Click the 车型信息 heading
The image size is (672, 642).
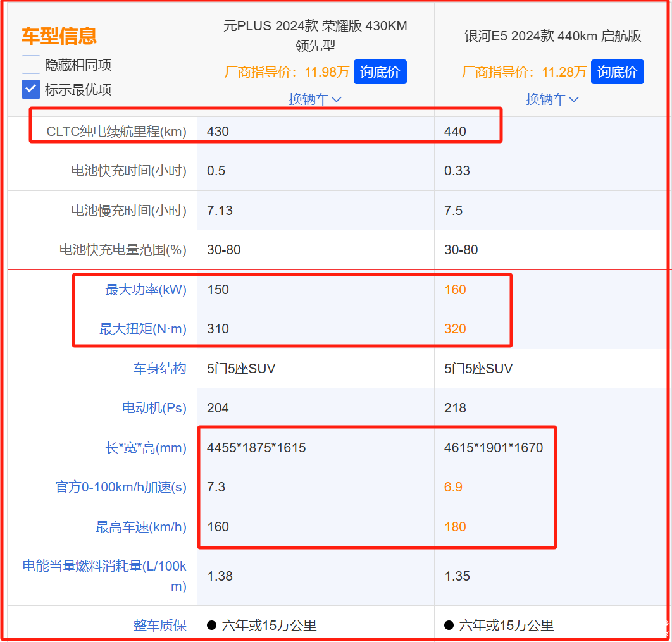tap(59, 36)
